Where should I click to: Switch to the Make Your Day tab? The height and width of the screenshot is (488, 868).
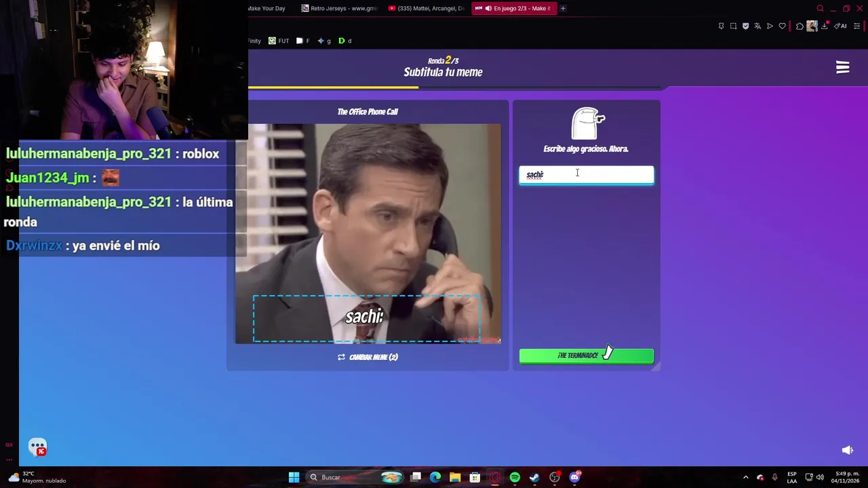point(267,8)
